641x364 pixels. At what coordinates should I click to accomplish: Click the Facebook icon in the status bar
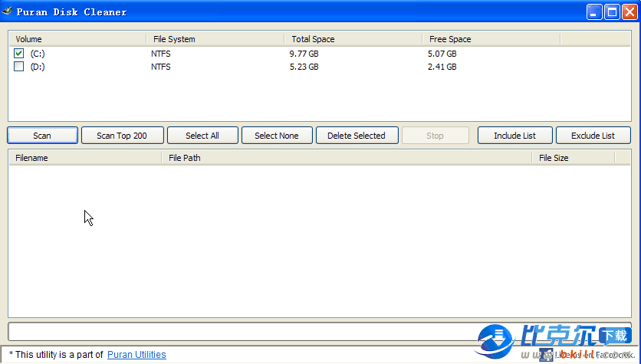click(x=545, y=355)
